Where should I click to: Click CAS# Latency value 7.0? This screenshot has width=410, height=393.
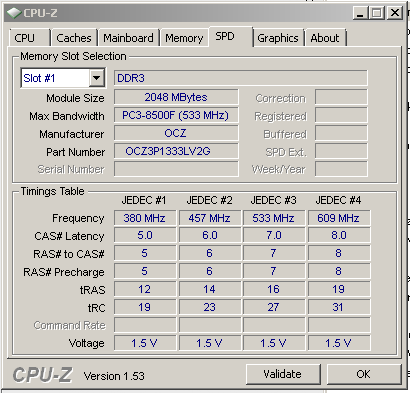(x=274, y=235)
